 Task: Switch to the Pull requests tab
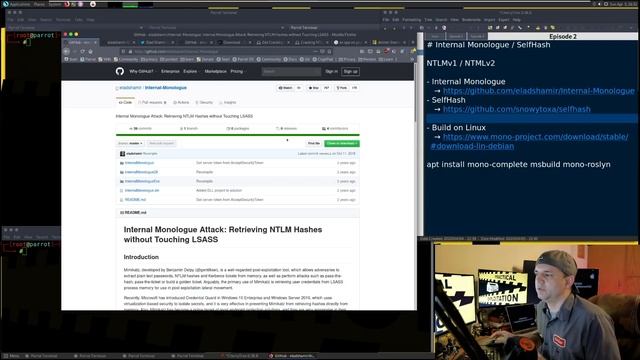tap(152, 102)
